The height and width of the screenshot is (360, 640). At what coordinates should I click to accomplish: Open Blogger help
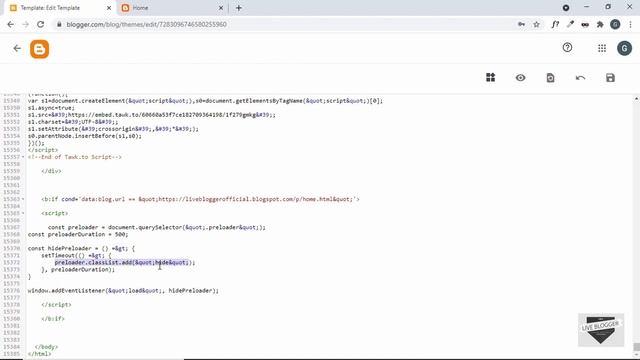point(567,48)
